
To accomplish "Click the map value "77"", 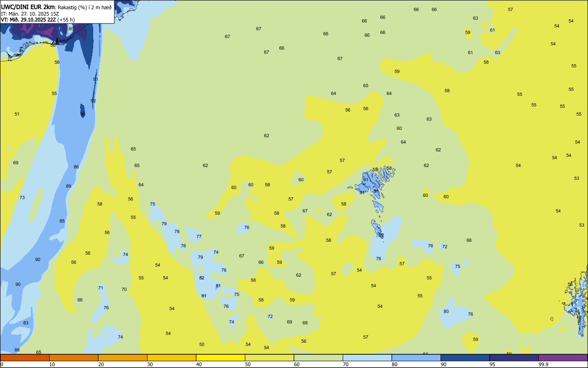I will click(199, 237).
